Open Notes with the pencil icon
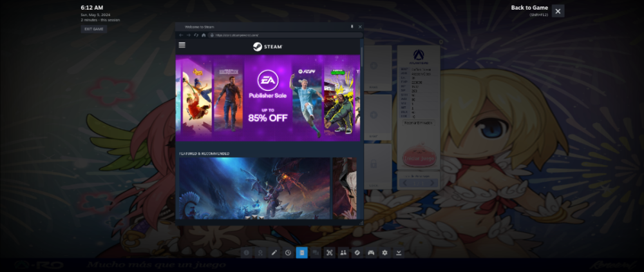This screenshot has height=272, width=644. 274,253
